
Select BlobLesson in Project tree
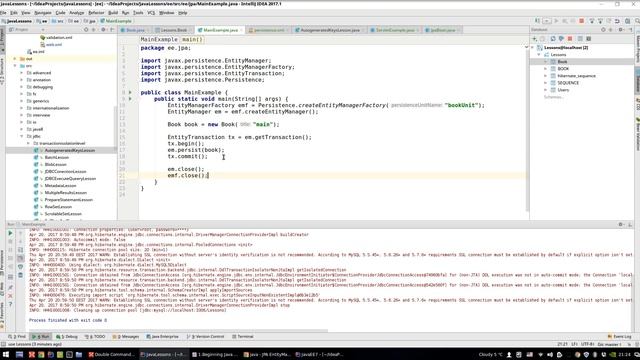[x=56, y=164]
